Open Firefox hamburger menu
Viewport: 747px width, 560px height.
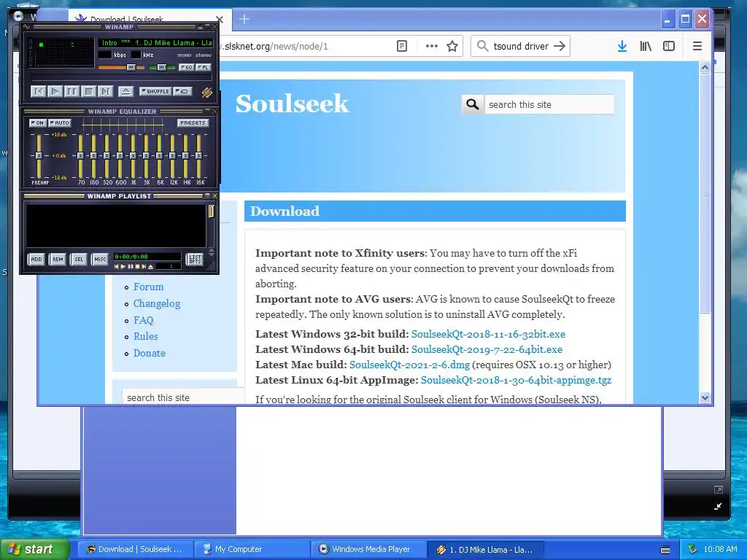[x=697, y=46]
